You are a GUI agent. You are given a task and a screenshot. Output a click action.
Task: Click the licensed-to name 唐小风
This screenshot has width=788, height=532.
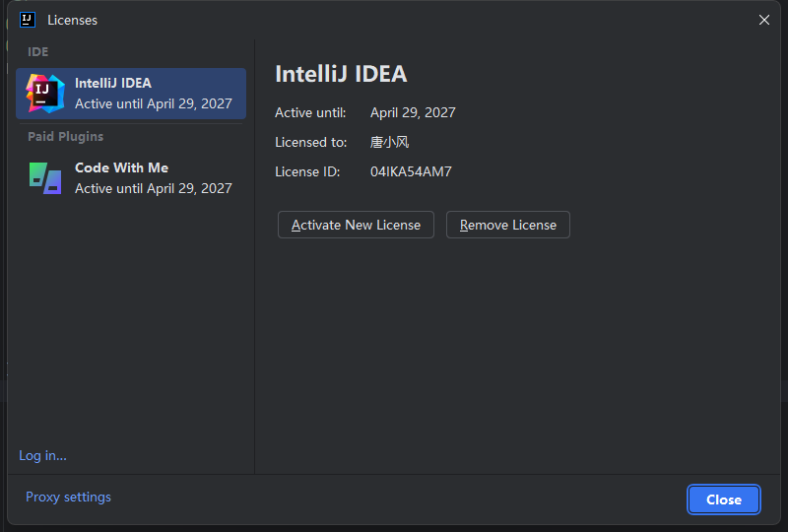pyautogui.click(x=389, y=142)
